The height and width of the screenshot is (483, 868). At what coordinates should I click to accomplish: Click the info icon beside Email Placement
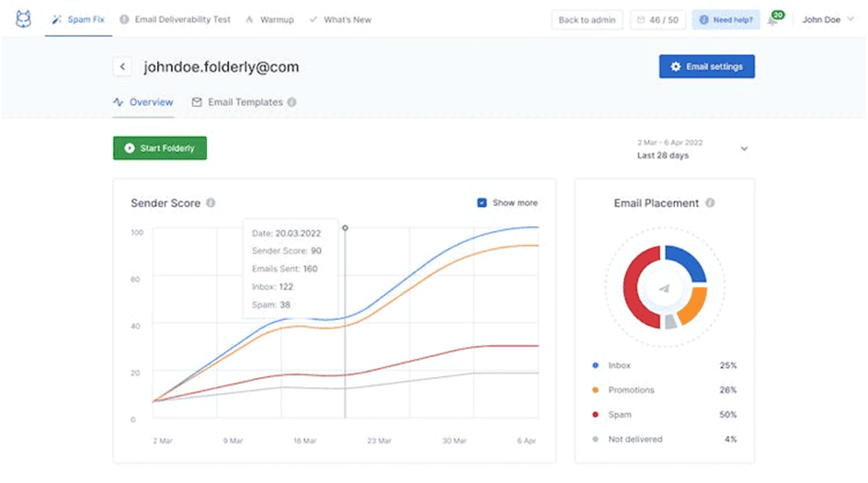pos(710,202)
